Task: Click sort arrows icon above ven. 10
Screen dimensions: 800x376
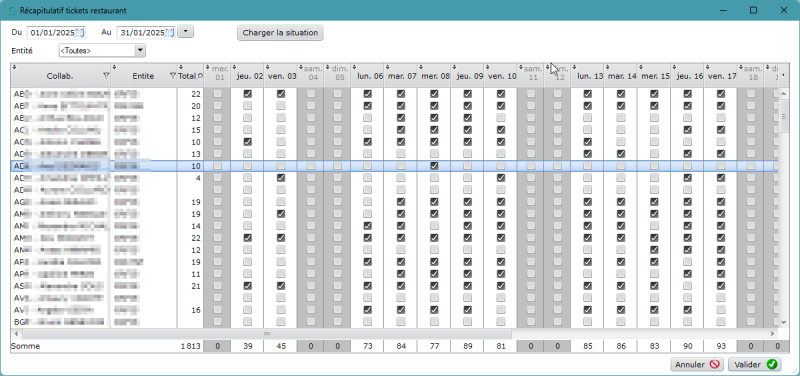Action: click(487, 67)
